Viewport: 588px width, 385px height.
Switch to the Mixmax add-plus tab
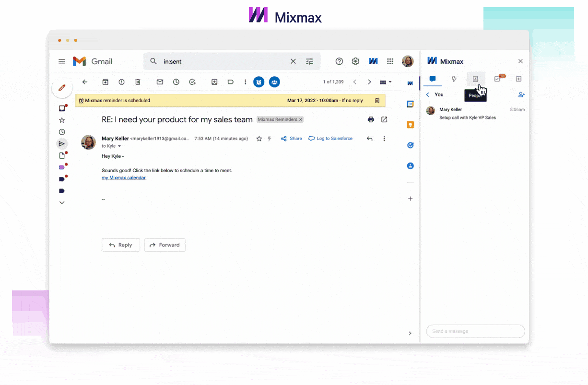(518, 79)
